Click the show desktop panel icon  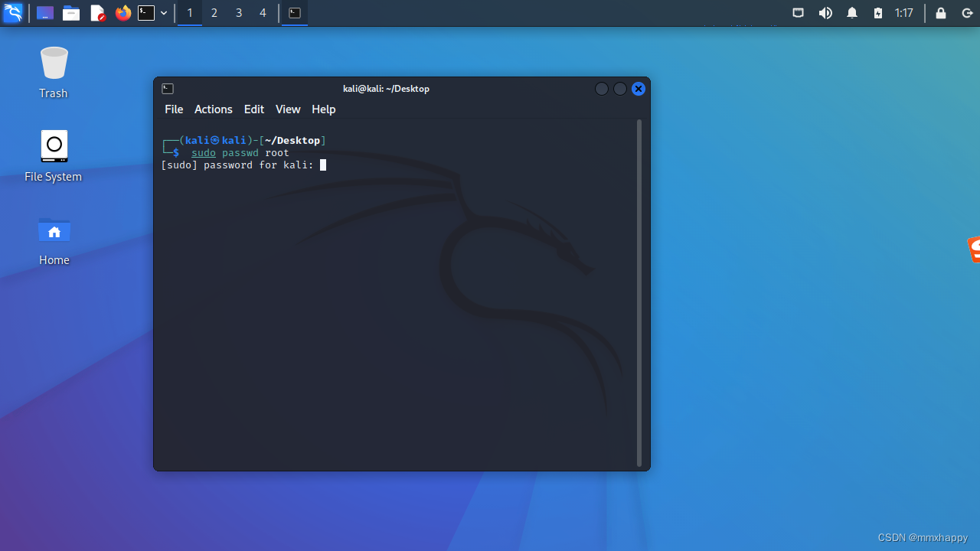45,13
